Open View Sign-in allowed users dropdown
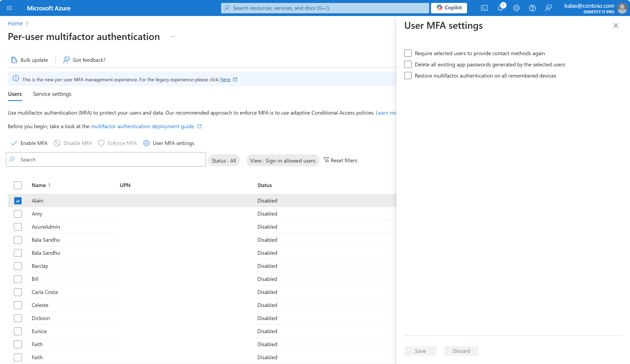The height and width of the screenshot is (364, 630). click(282, 160)
